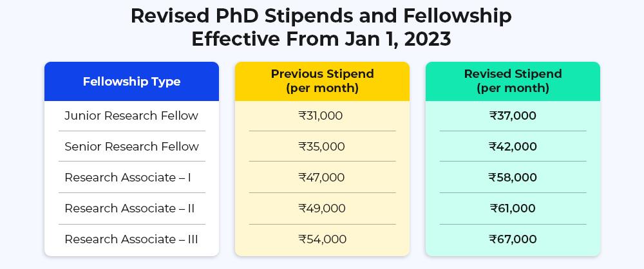The height and width of the screenshot is (269, 644).
Task: Click the "Effective From Jan 1, 2023" subtitle line
Action: [321, 39]
